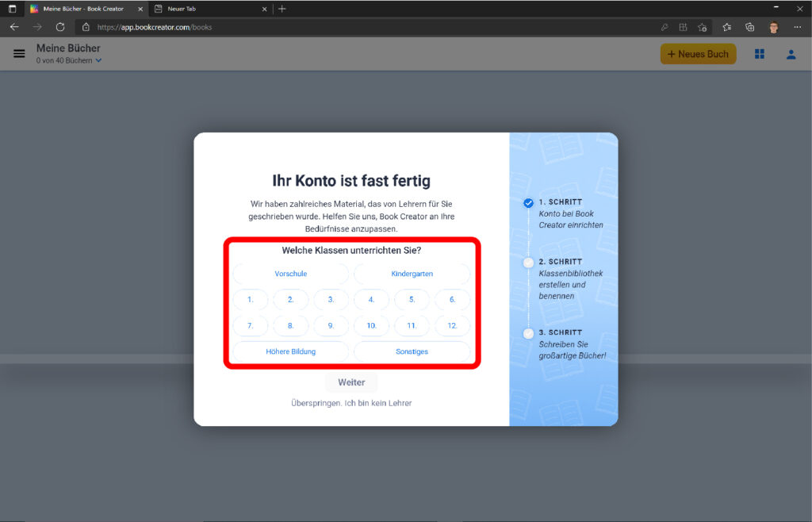This screenshot has width=812, height=522.
Task: Click the grid view apps icon
Action: [760, 54]
